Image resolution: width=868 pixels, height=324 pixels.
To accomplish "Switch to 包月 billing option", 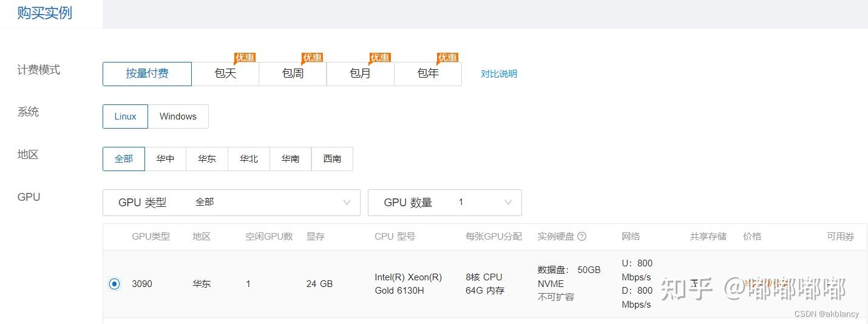I will (x=360, y=74).
